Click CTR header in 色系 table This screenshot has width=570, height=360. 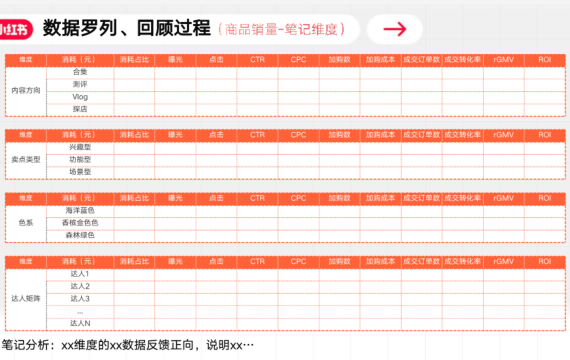[257, 198]
